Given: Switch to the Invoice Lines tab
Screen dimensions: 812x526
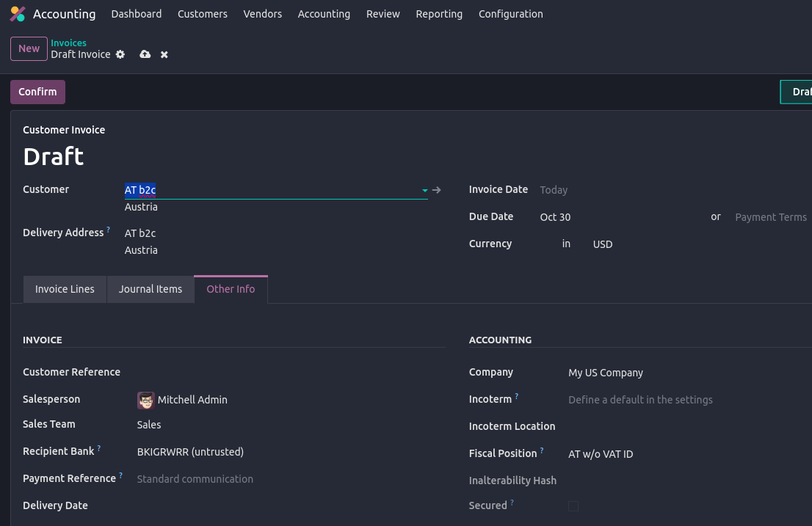Looking at the screenshot, I should pos(65,289).
